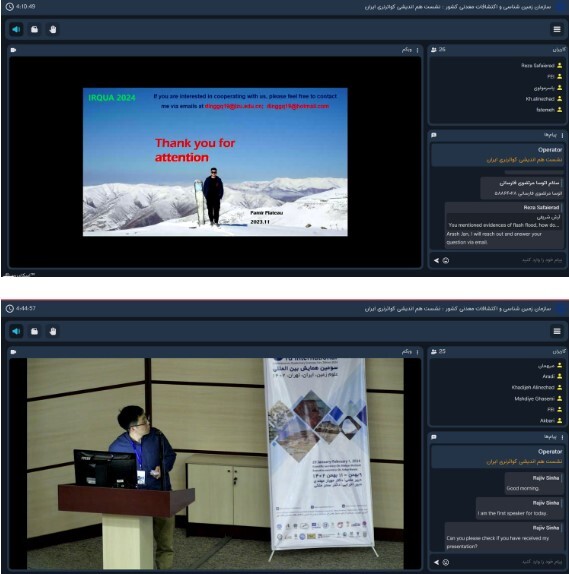Open emoji picker in the bottom chat

click(x=446, y=562)
